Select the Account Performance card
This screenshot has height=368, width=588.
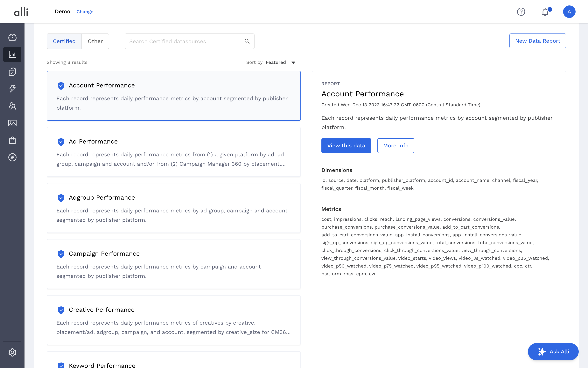point(173,96)
